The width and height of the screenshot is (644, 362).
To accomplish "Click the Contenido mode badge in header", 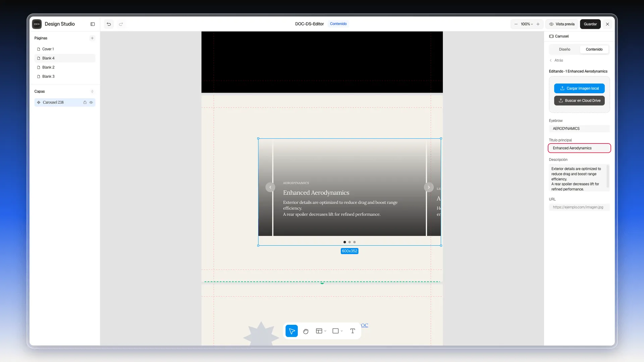I will 338,24.
